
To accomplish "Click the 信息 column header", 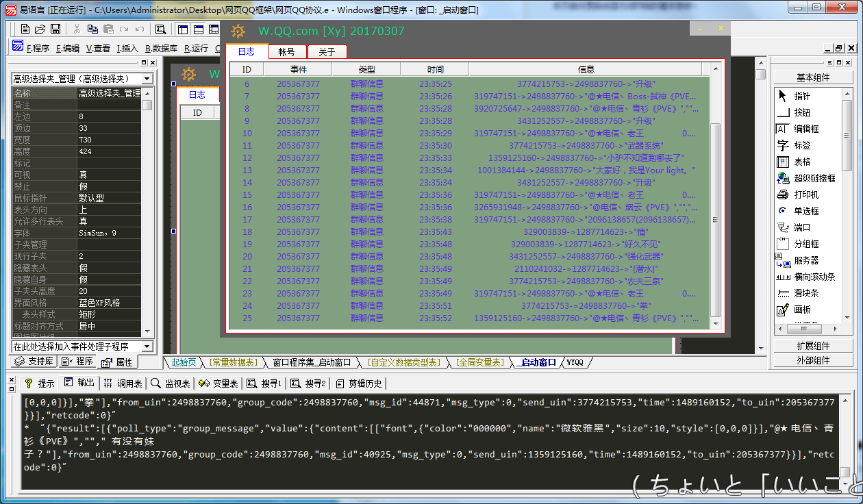I will [586, 69].
